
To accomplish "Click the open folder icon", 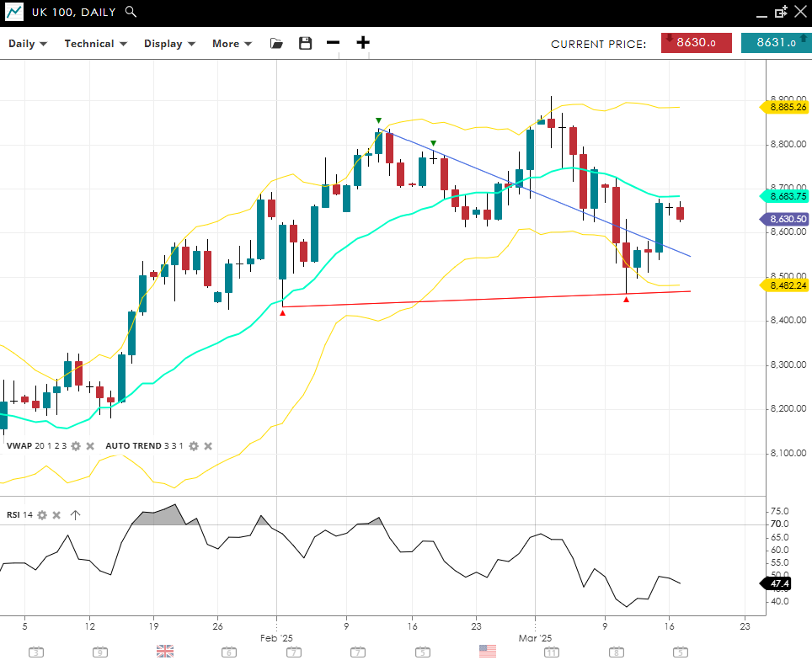I will tap(276, 44).
